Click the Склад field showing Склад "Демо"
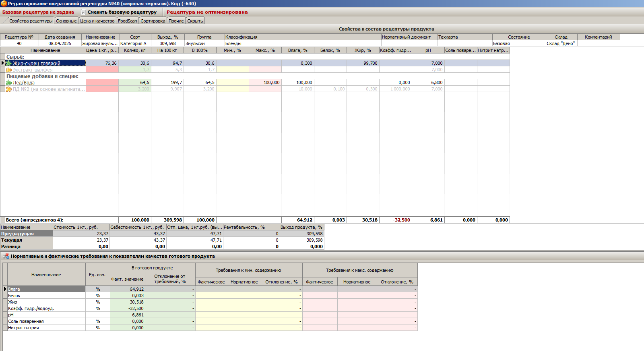Screen dimensions: 644x351 561,43
